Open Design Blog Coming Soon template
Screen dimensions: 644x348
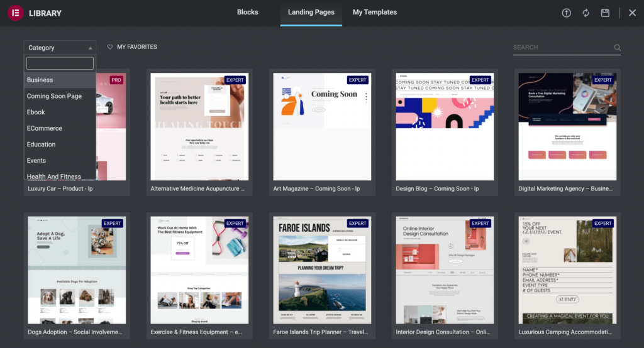tap(445, 126)
